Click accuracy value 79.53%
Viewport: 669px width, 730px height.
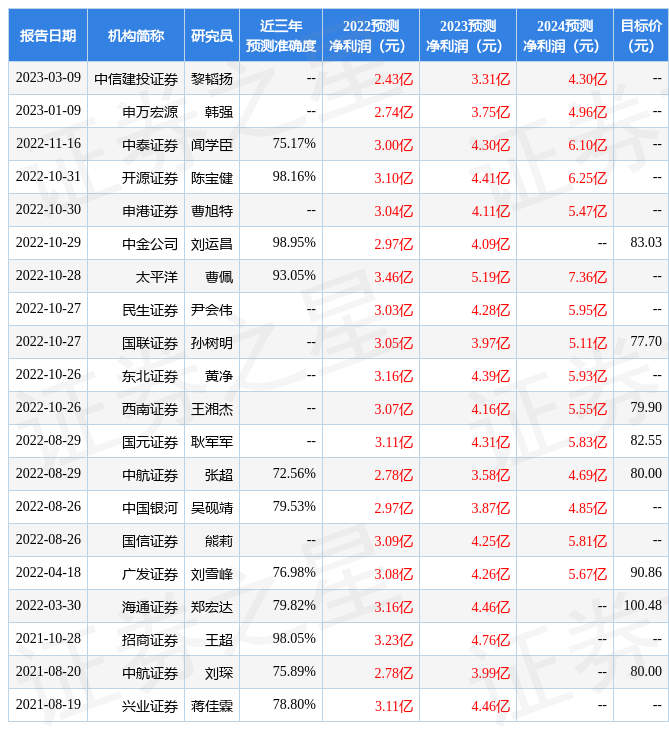tap(294, 507)
